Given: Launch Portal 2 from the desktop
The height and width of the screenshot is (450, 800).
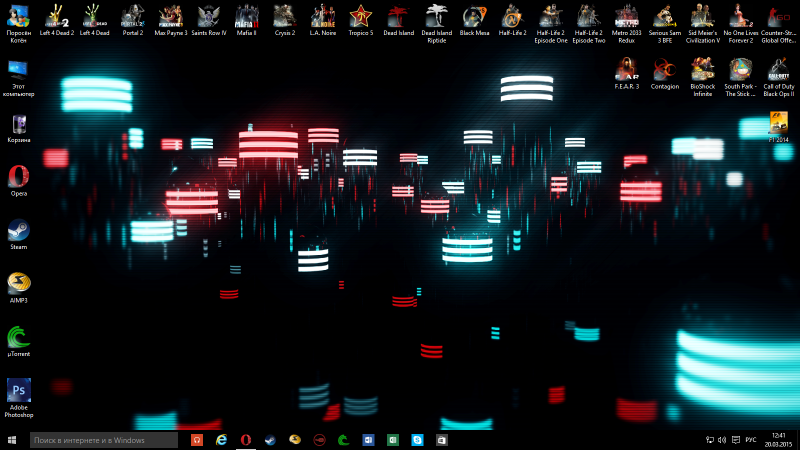Looking at the screenshot, I should [x=133, y=20].
